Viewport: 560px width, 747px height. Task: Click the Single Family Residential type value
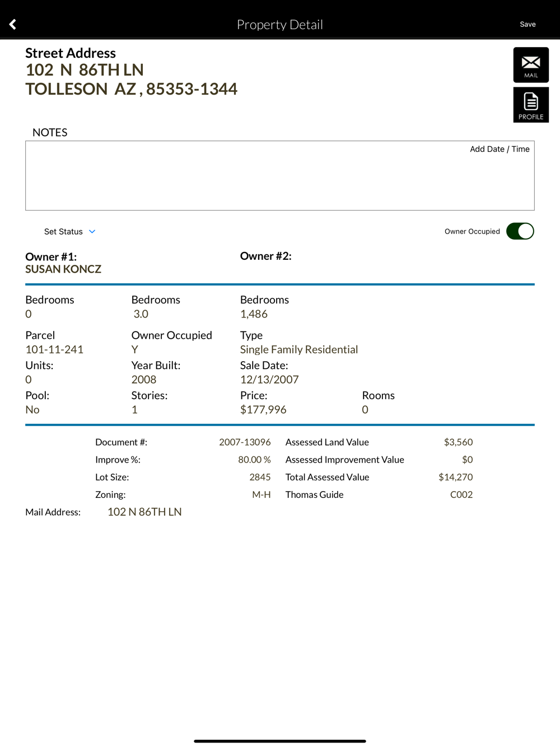pos(299,349)
